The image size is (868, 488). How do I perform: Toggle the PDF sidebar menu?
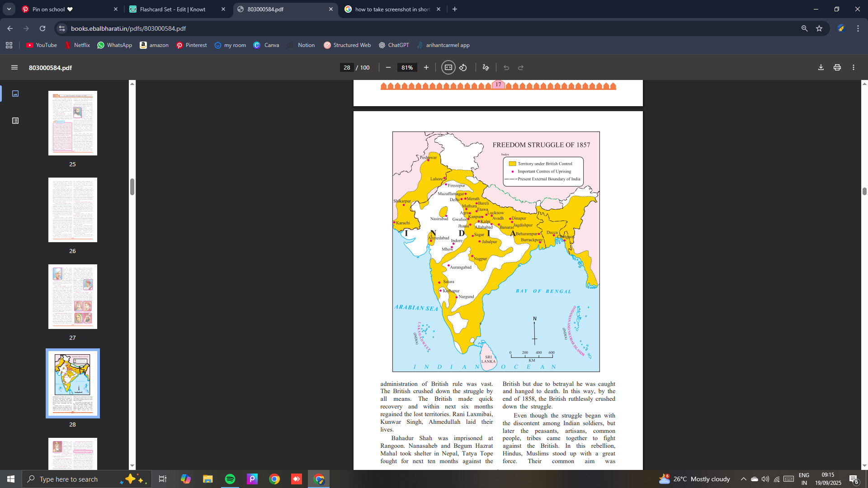[x=14, y=67]
